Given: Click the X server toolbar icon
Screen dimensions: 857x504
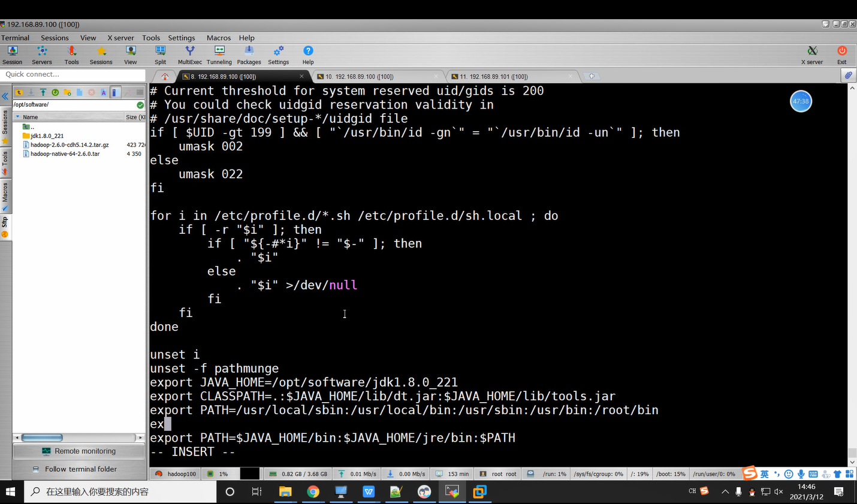Looking at the screenshot, I should 812,55.
